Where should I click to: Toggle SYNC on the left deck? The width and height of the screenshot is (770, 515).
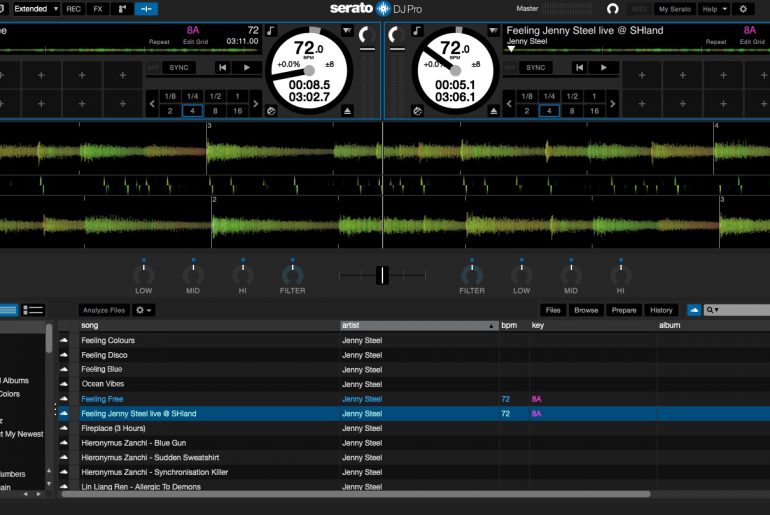tap(179, 68)
